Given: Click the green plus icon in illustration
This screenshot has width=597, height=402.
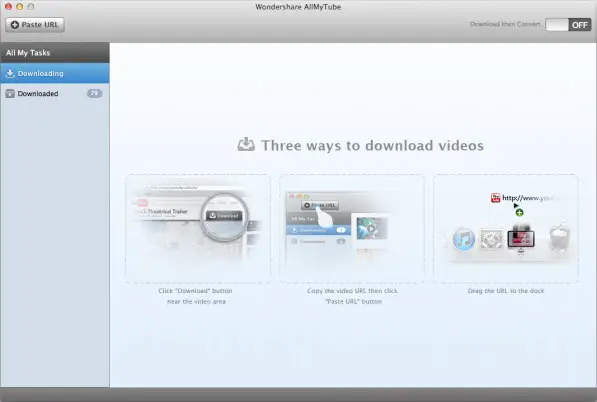Looking at the screenshot, I should 519,212.
